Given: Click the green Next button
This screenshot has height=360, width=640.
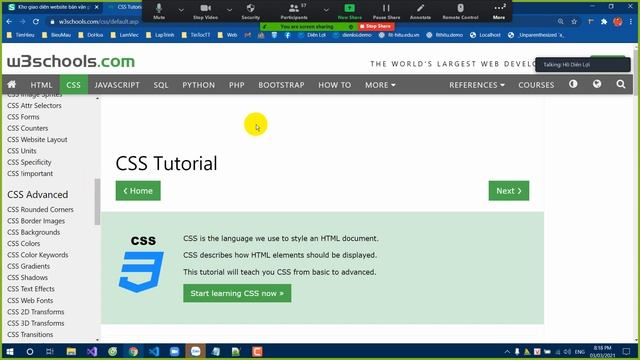Looking at the screenshot, I should [509, 191].
